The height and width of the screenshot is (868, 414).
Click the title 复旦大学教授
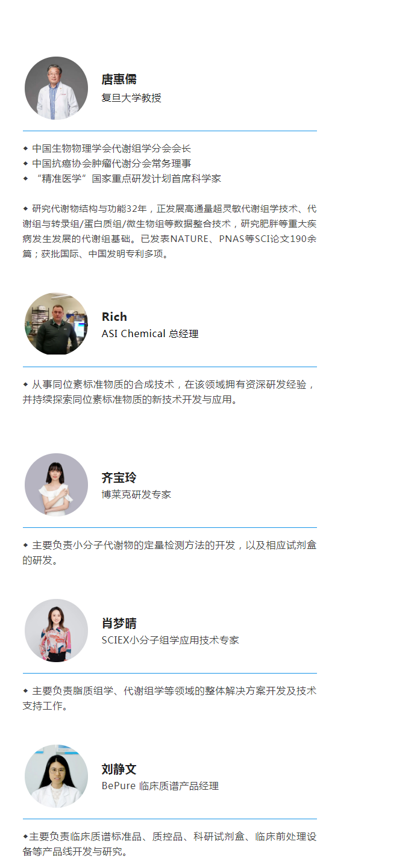[131, 98]
